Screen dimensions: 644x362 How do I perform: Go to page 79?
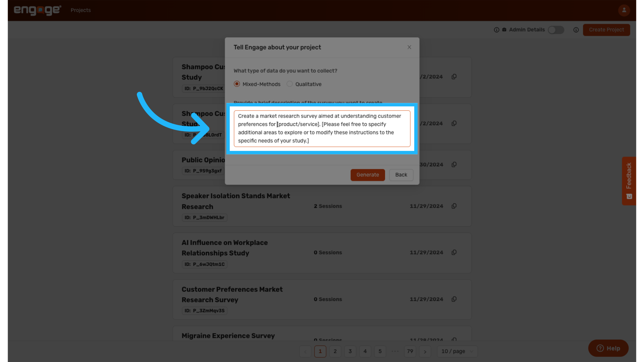tap(410, 351)
